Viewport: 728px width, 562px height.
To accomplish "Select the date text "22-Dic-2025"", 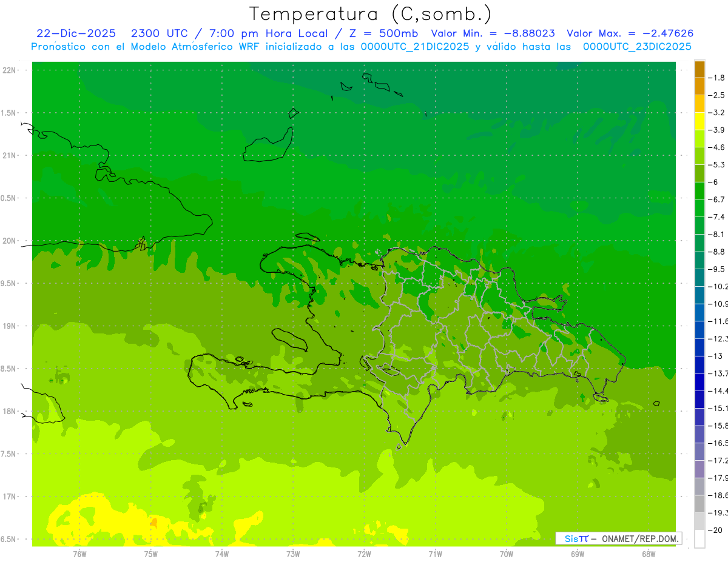I will coord(76,33).
